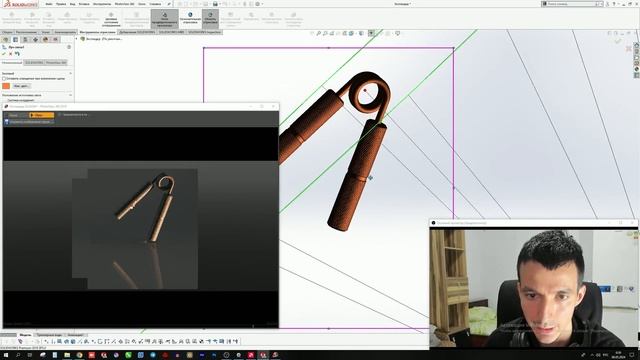The width and height of the screenshot is (640, 360).
Task: Open the PropertyManager panel tab icon
Action: coord(16,40)
